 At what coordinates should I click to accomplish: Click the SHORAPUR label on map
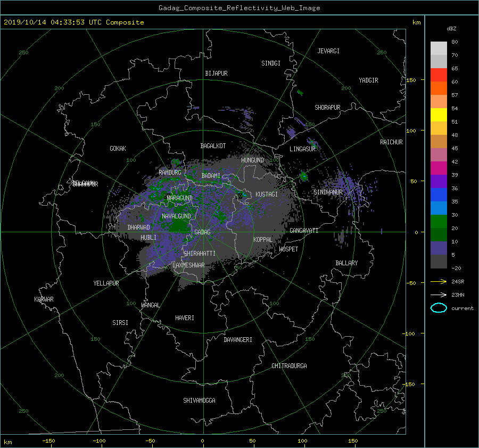coord(327,108)
